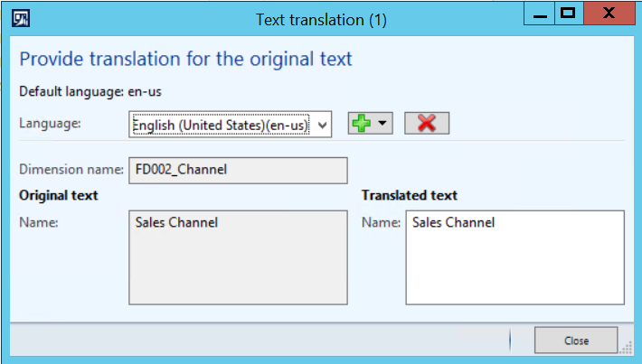Expand the Language dropdown arrow

click(323, 125)
